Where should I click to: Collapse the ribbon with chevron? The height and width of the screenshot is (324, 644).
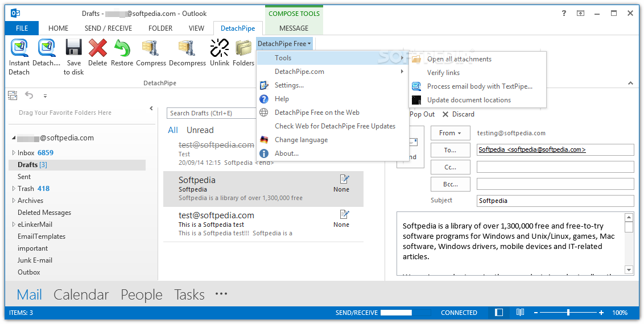click(x=630, y=83)
